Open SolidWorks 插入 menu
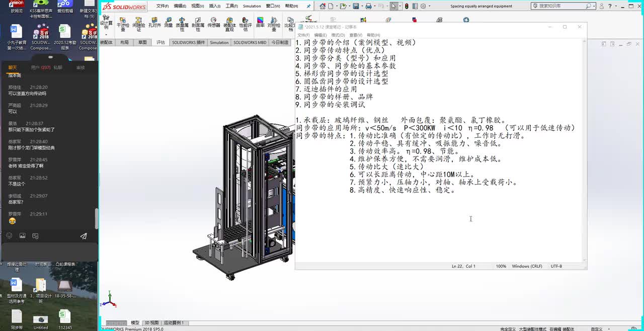 tap(215, 6)
